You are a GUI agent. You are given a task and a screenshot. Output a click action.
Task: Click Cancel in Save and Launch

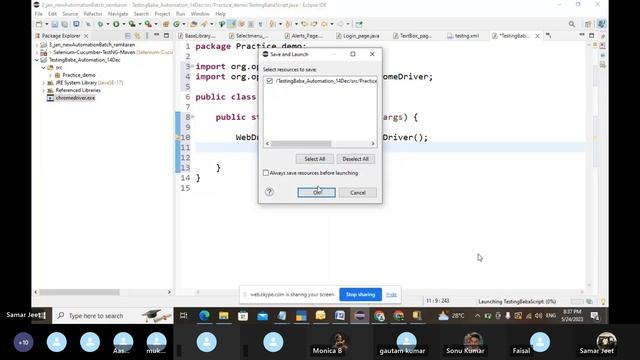358,192
